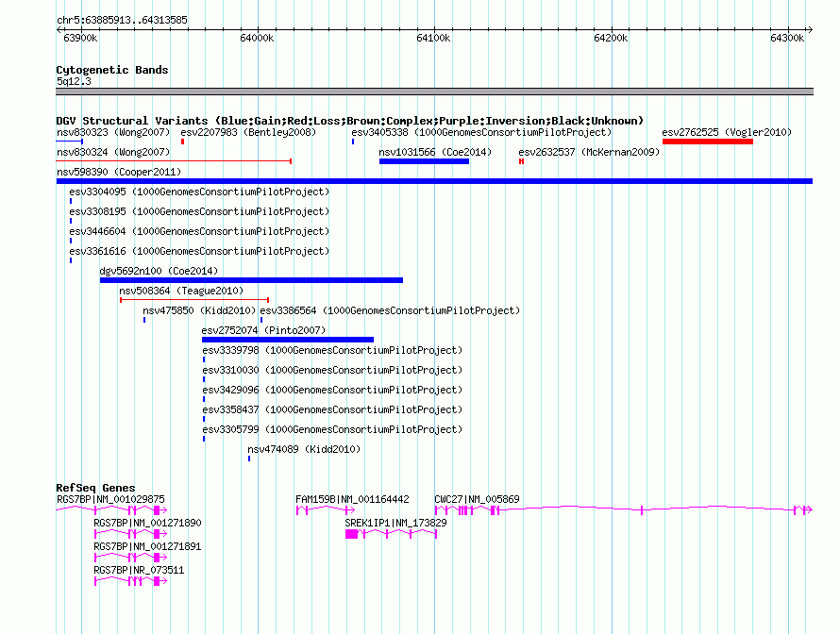Click the nsv474089 (Kidd2010) label

point(304,449)
